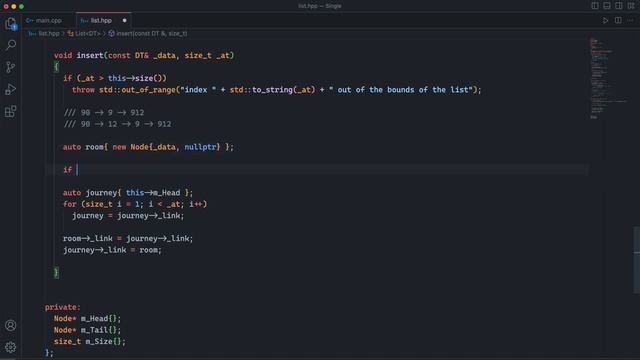
Task: Open the Extensions view
Action: 11,111
